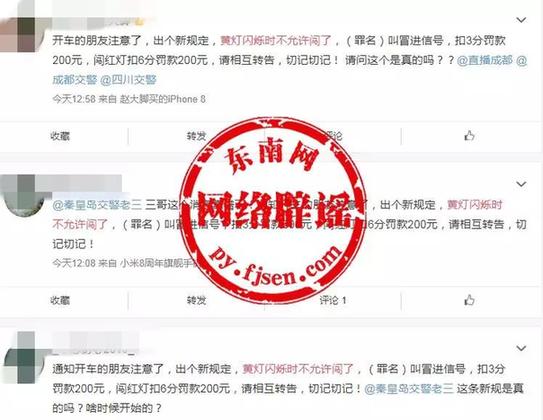Like the second post with thumbs-up icon
The image size is (543, 420).
pos(469,300)
